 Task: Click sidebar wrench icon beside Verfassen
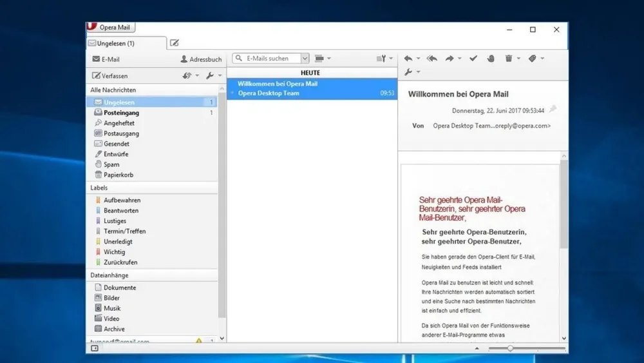(x=210, y=75)
